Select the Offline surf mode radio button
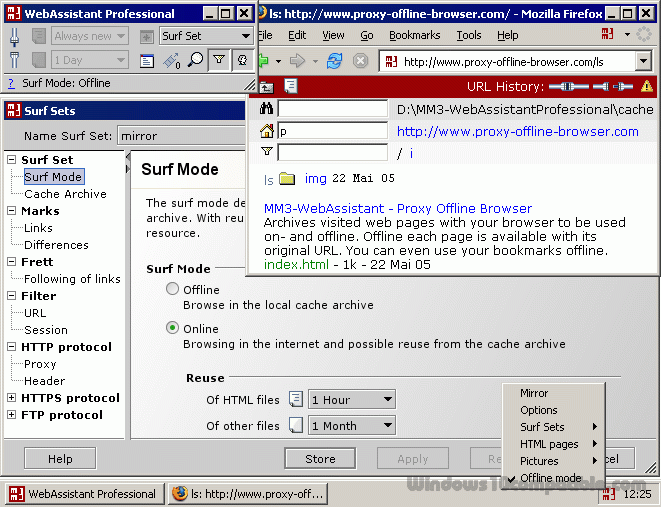Image resolution: width=661 pixels, height=507 pixels. 172,289
